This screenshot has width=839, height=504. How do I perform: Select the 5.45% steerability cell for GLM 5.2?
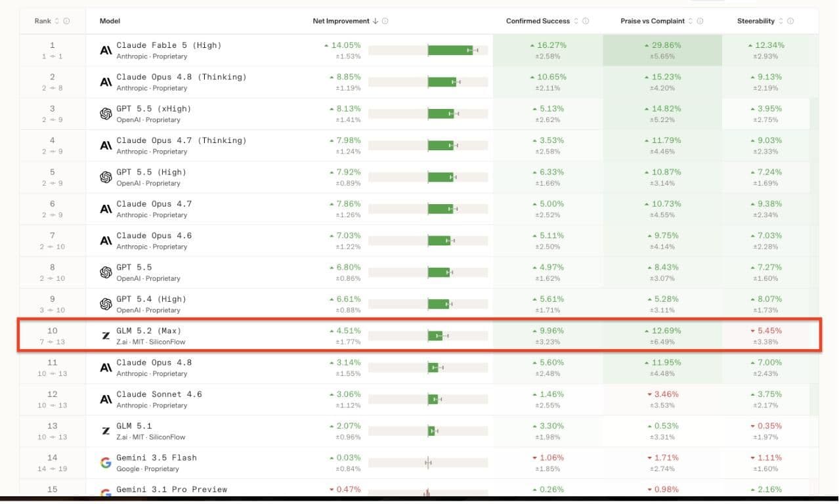pyautogui.click(x=765, y=336)
